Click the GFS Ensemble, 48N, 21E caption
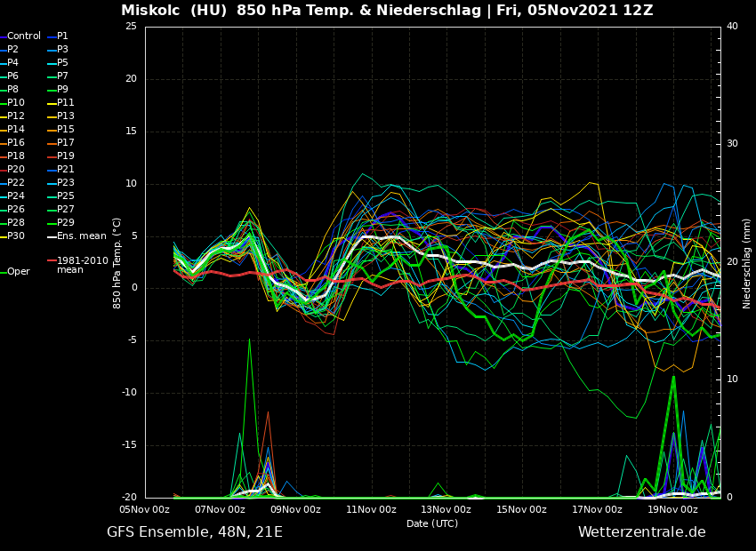 click(194, 532)
